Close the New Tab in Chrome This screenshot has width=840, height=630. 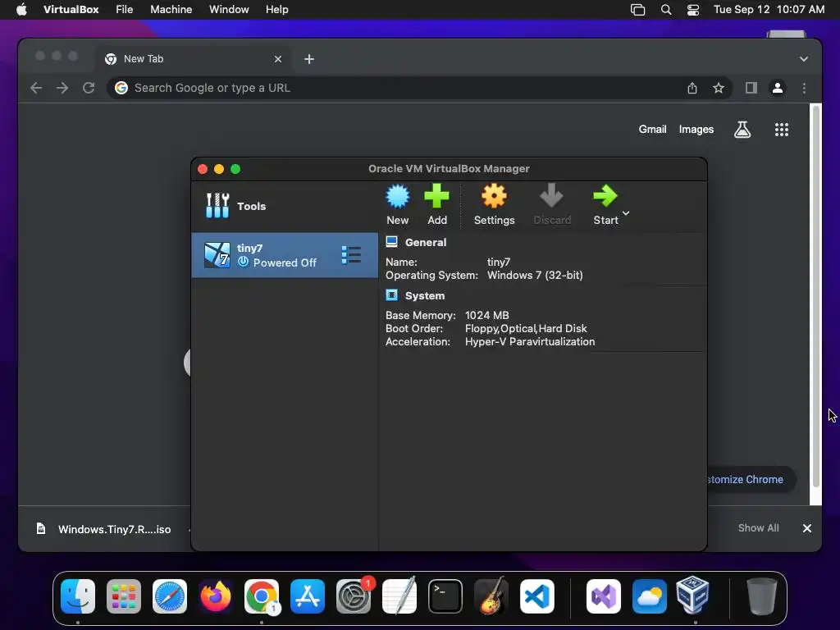tap(278, 59)
